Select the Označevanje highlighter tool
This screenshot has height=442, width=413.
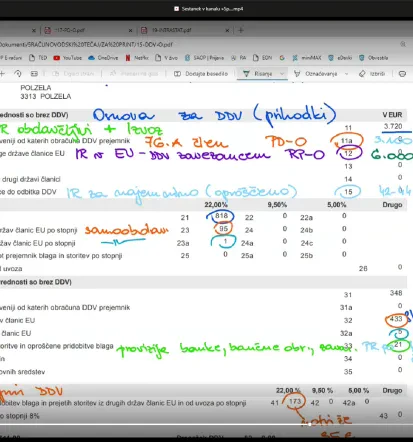[x=316, y=74]
